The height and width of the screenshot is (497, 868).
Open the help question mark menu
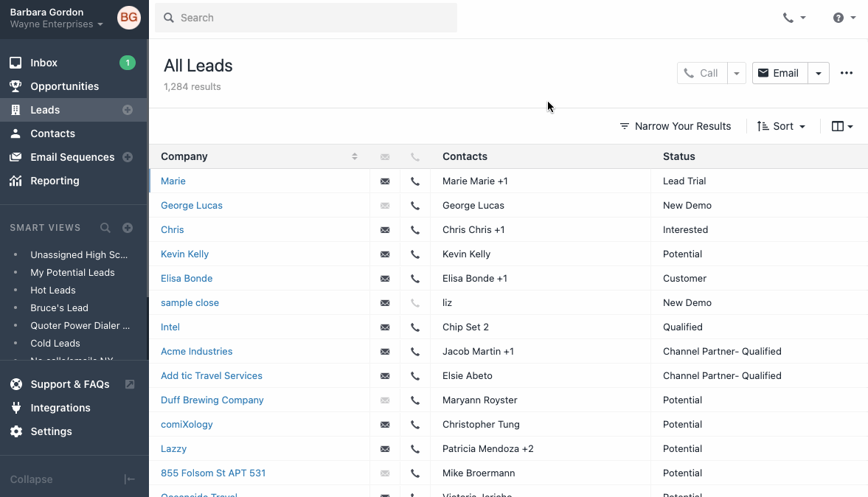pos(844,18)
